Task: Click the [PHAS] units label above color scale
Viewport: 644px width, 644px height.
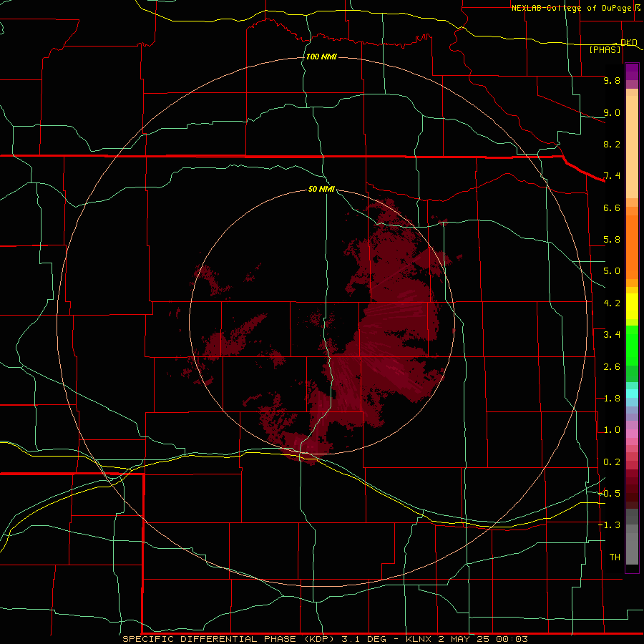Action: tap(605, 49)
